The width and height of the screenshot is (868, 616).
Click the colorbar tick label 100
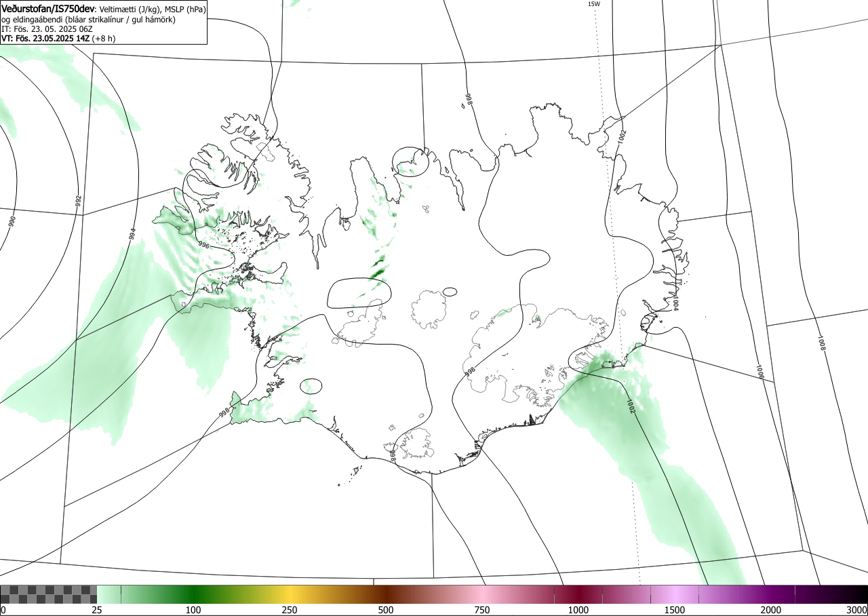tap(193, 610)
